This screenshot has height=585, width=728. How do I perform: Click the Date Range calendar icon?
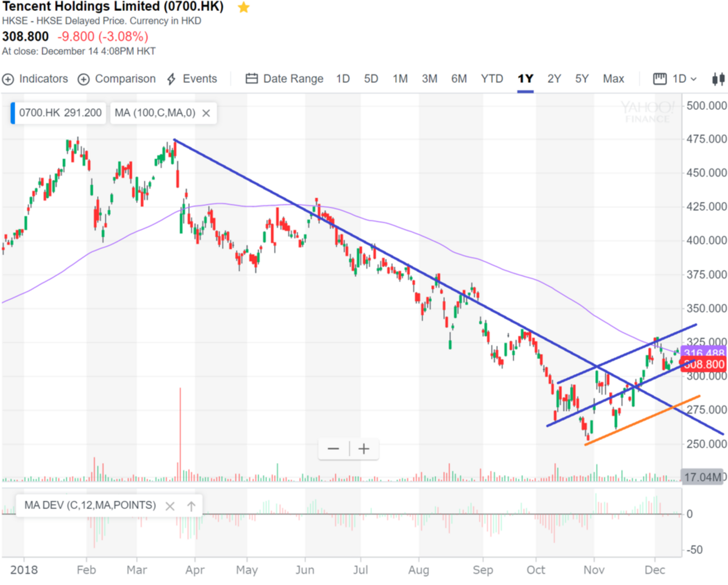pos(252,79)
